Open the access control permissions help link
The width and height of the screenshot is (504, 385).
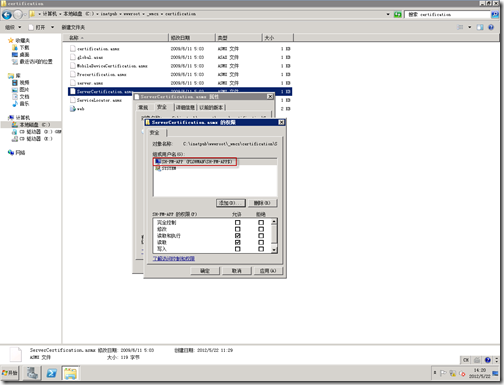click(x=174, y=259)
